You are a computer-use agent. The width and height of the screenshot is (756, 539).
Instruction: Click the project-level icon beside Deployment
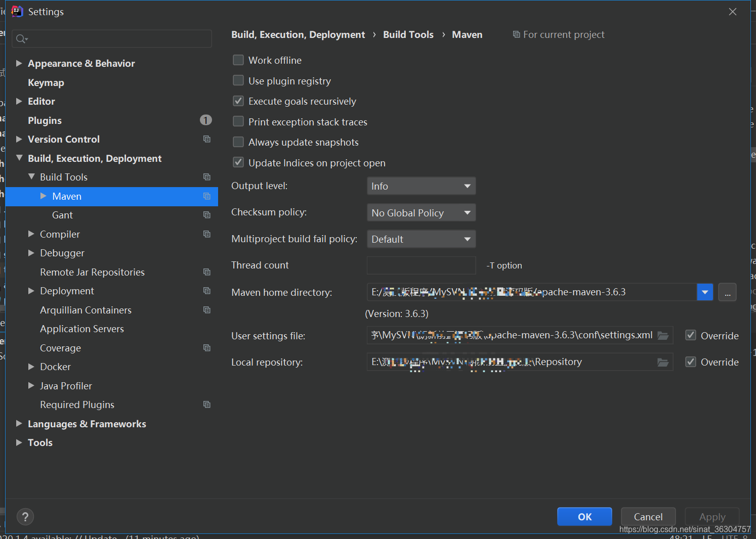point(207,291)
